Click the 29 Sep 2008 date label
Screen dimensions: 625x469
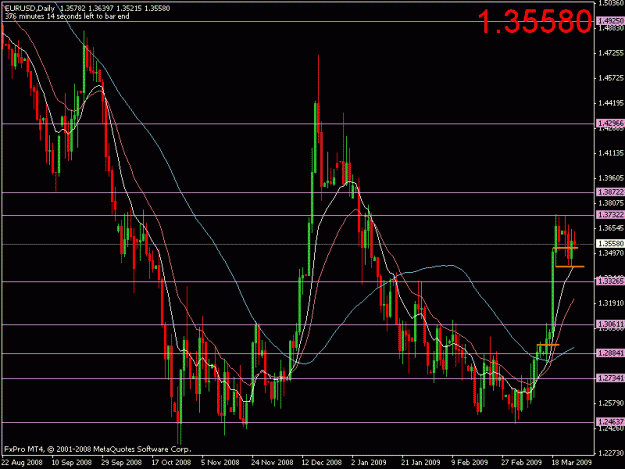coord(122,463)
